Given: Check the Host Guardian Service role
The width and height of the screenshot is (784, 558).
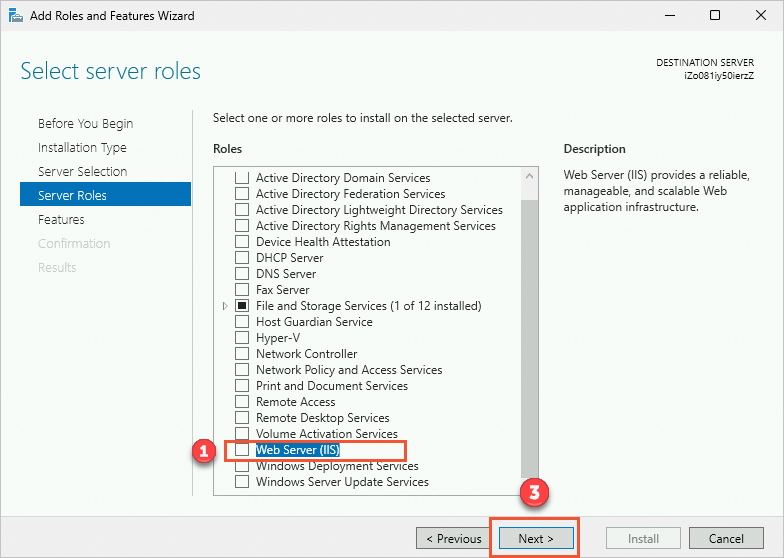Looking at the screenshot, I should pyautogui.click(x=242, y=322).
